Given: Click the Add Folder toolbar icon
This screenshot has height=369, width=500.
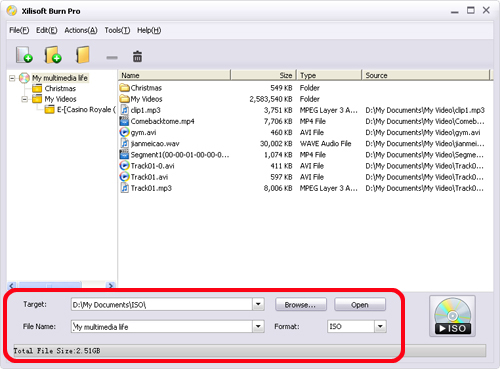Looking at the screenshot, I should (x=53, y=55).
